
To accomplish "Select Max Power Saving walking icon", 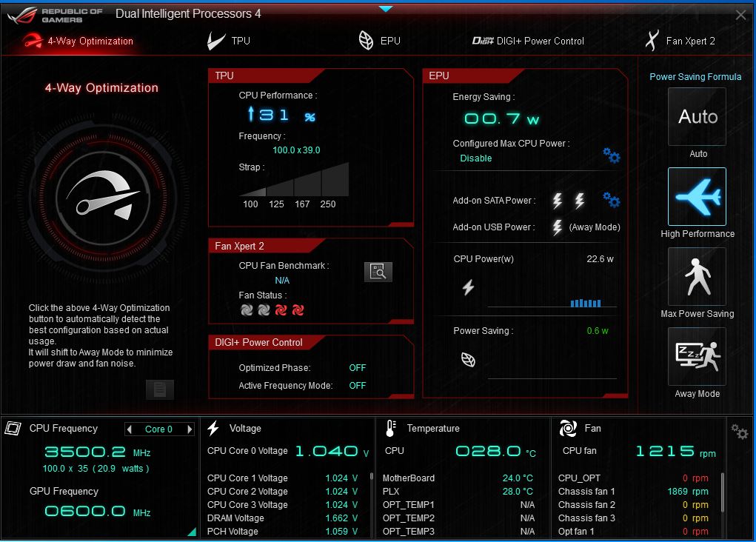I will tap(698, 277).
